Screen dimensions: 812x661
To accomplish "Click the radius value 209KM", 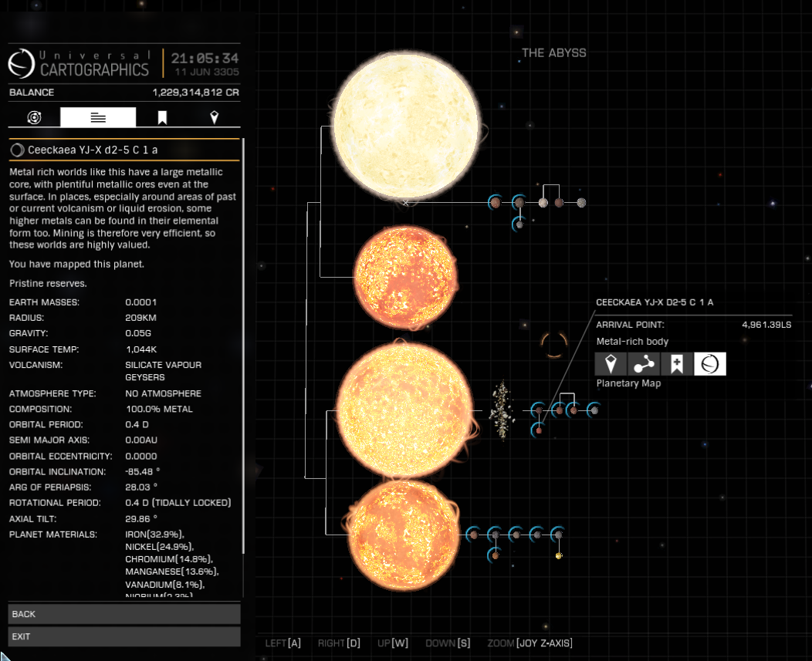I will click(140, 318).
